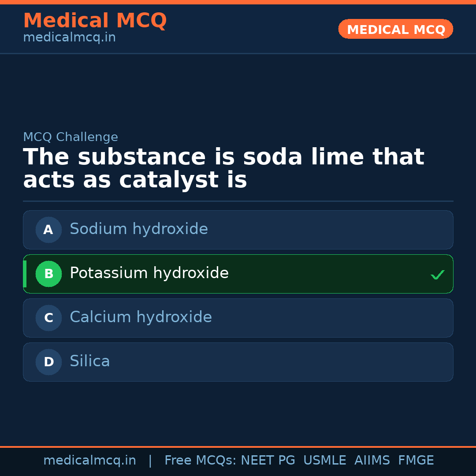Click the green checkmark on Potassium hydroxide
476x476 pixels.
coord(437,275)
